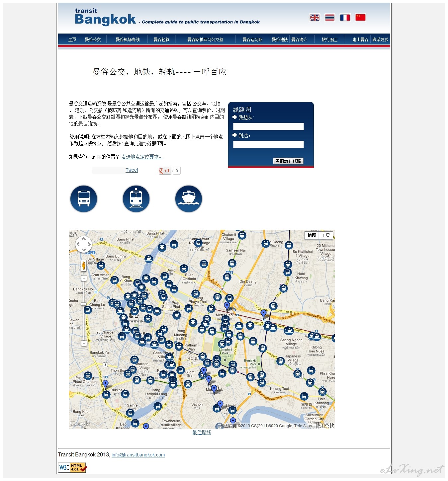Click the info@transitbangkok.com email link
448x481 pixels.
pos(138,455)
